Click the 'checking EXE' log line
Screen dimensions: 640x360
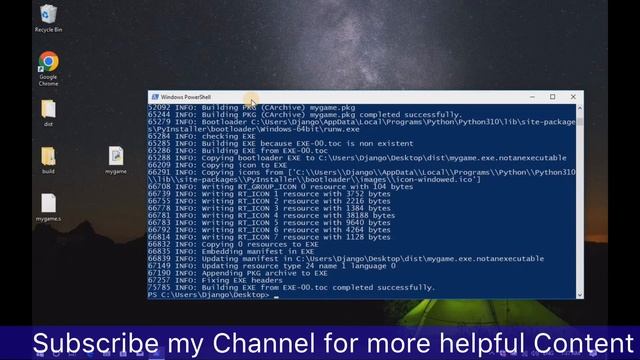[x=202, y=136]
